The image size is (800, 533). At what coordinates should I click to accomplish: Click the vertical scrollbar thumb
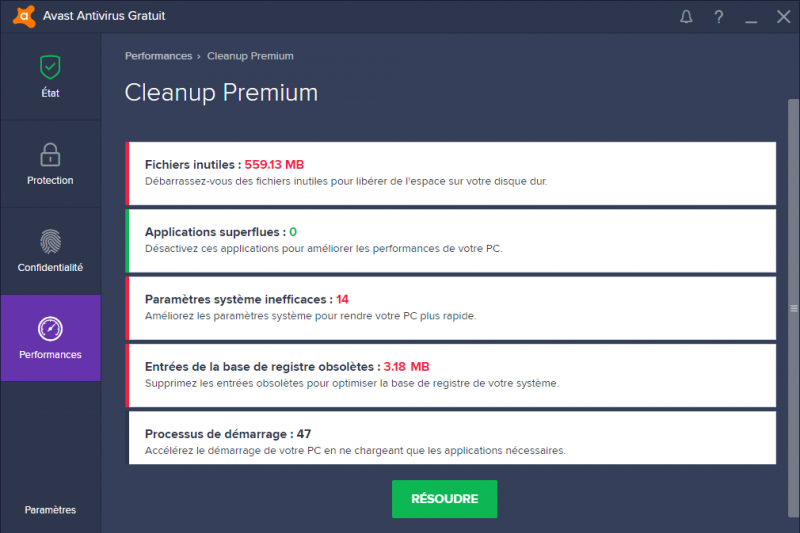[x=793, y=308]
